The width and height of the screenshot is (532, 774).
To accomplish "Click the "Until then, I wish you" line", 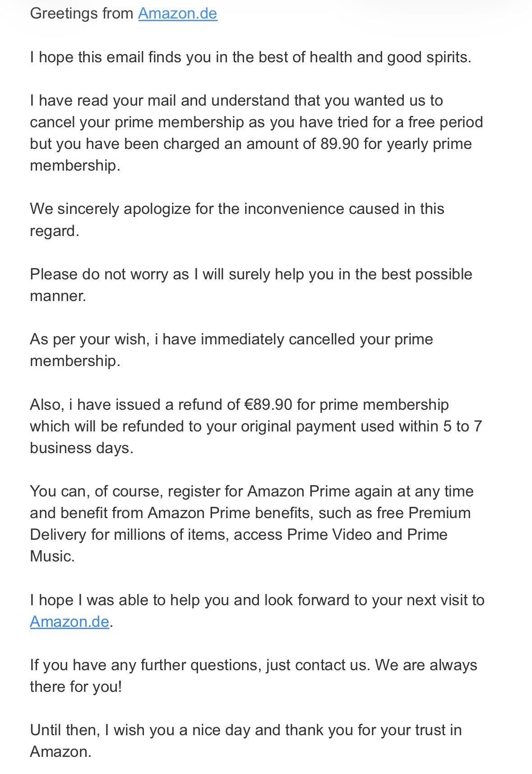I will (x=245, y=730).
